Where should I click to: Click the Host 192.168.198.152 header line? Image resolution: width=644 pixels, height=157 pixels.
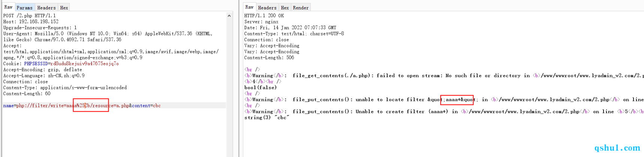click(x=31, y=22)
